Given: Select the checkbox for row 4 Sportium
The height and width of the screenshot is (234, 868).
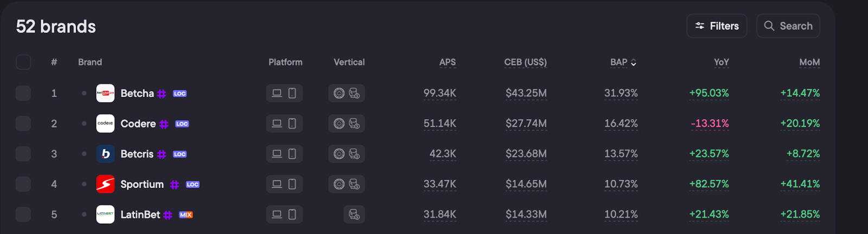Looking at the screenshot, I should click(x=23, y=184).
